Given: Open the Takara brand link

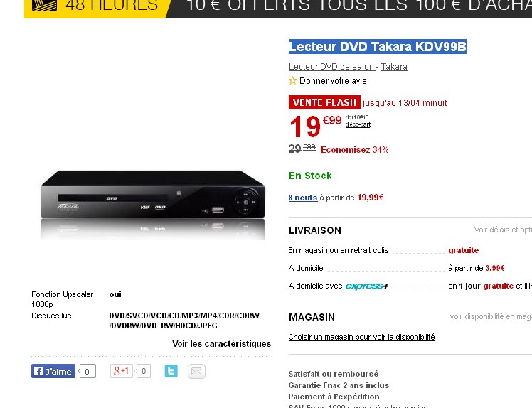Looking at the screenshot, I should tap(394, 67).
